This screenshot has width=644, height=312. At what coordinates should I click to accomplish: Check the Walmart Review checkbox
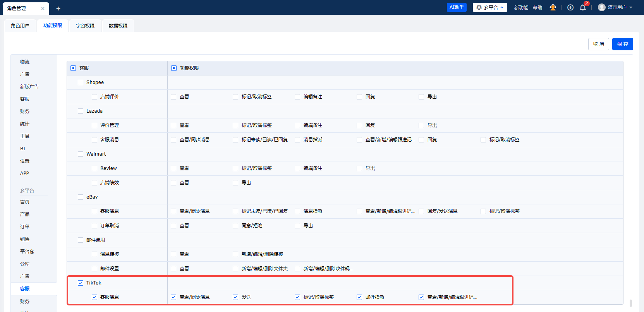pos(94,168)
